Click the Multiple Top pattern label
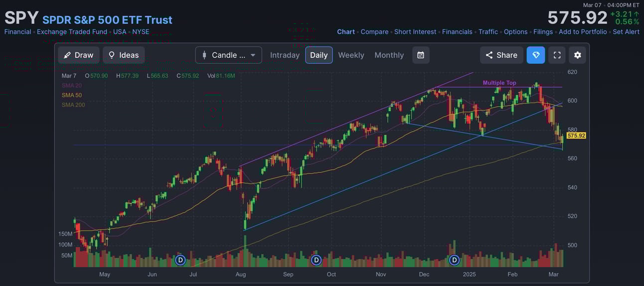This screenshot has height=286, width=644. click(499, 83)
